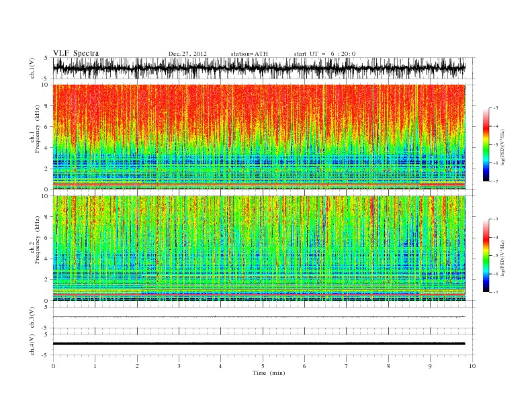Viewport: 532px width, 411px height.
Task: Click the time axis tick '9'
Action: tap(430, 366)
